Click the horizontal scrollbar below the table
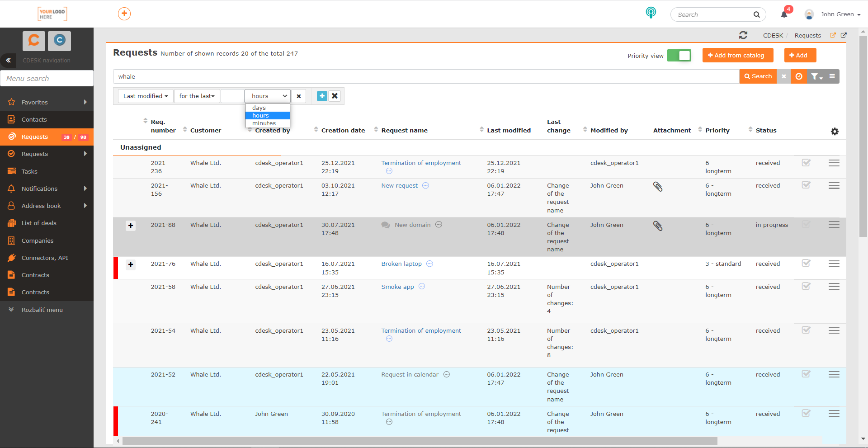This screenshot has height=448, width=868. 420,441
